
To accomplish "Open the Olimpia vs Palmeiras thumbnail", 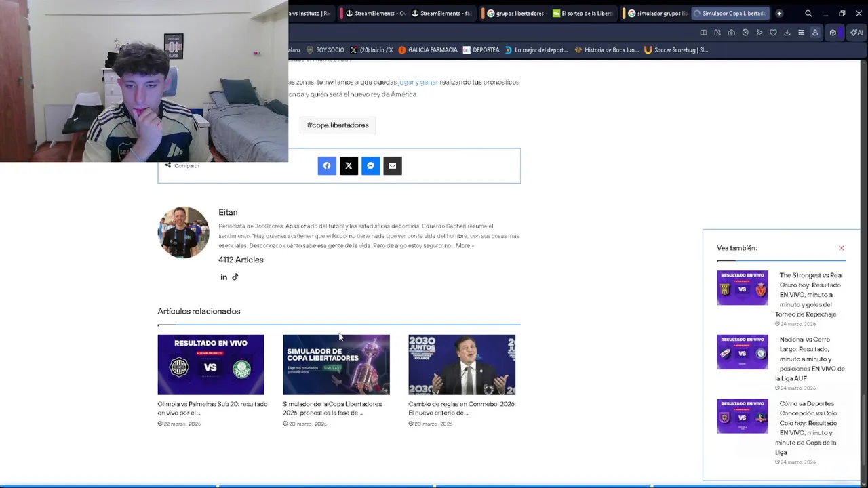I will (211, 365).
